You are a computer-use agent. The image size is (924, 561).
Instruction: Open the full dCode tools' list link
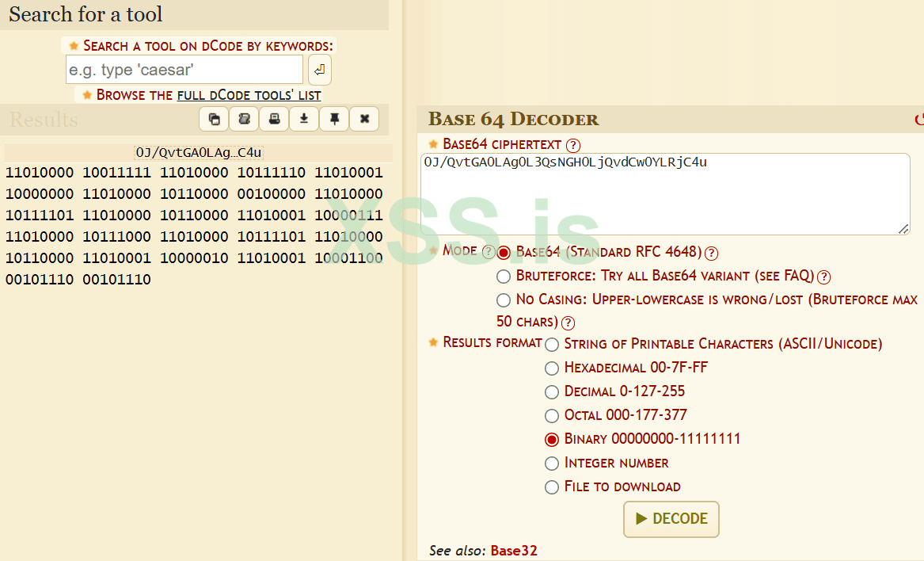pyautogui.click(x=249, y=95)
